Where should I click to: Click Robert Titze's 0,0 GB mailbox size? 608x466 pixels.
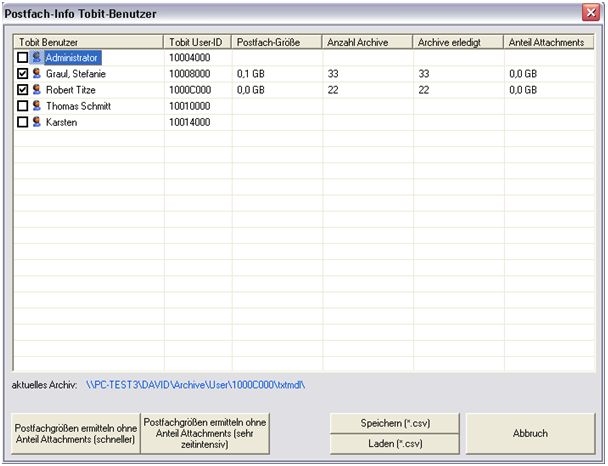coord(250,90)
